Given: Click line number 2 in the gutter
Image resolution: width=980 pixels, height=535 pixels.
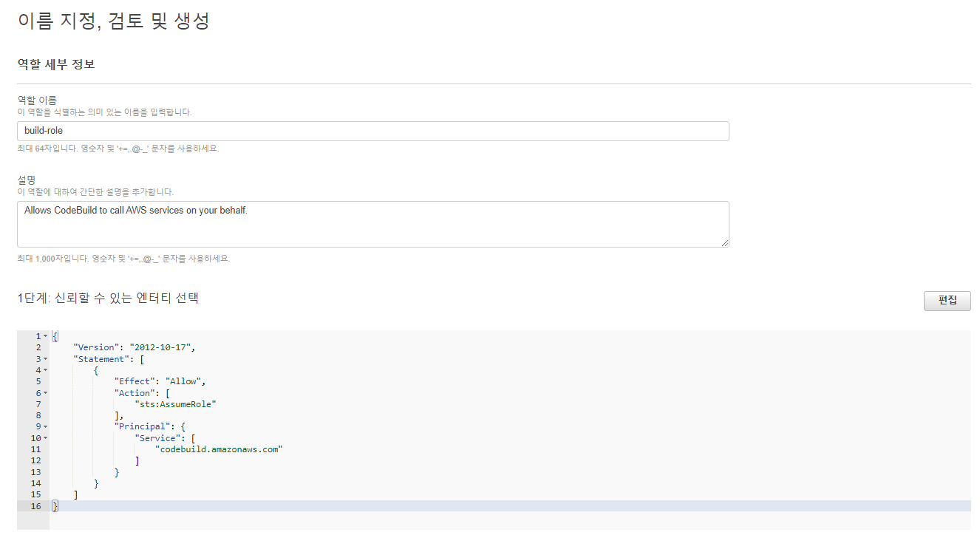Looking at the screenshot, I should click(x=38, y=347).
